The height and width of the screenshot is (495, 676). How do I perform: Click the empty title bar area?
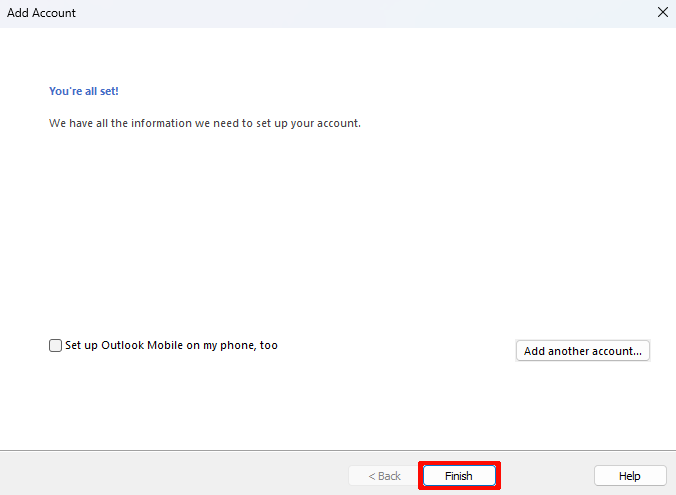(350, 13)
